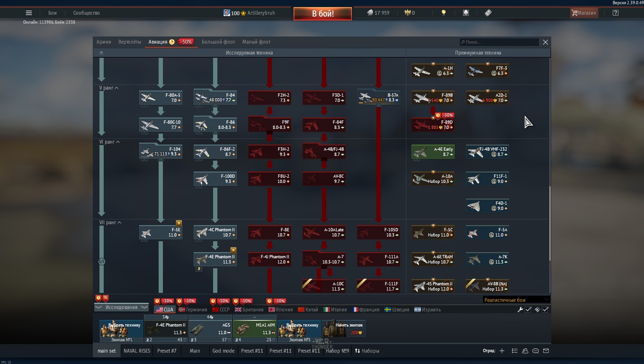Viewport: 644px width, 364px height.
Task: Click Нанять экипаж crew recruit slot
Action: click(x=344, y=328)
